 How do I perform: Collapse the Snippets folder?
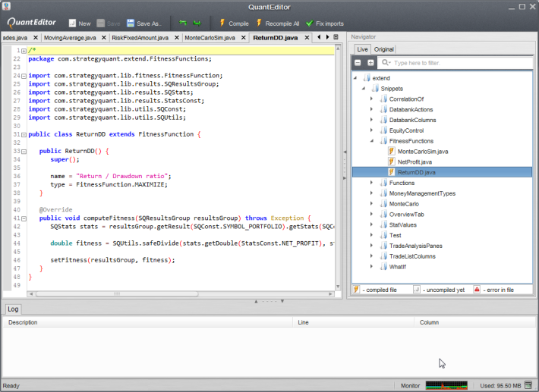tap(364, 89)
